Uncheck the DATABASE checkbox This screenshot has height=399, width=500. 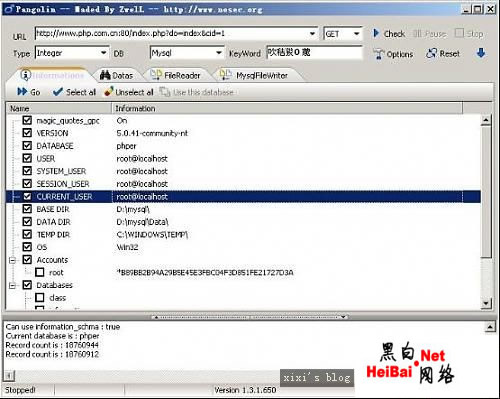[x=27, y=146]
